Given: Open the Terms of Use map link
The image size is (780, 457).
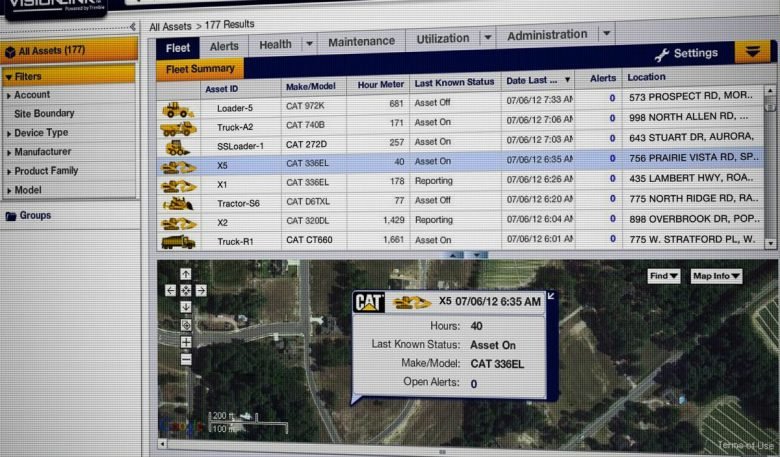Looking at the screenshot, I should pos(745,446).
